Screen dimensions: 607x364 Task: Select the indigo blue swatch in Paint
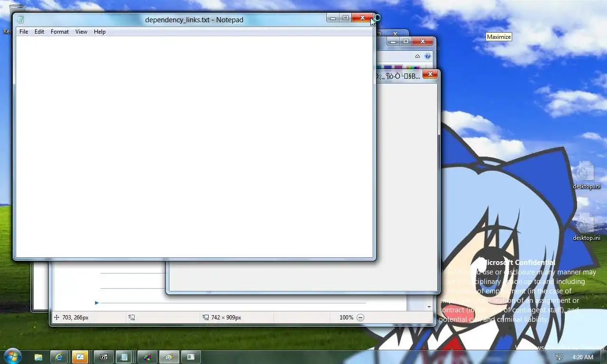[x=388, y=67]
